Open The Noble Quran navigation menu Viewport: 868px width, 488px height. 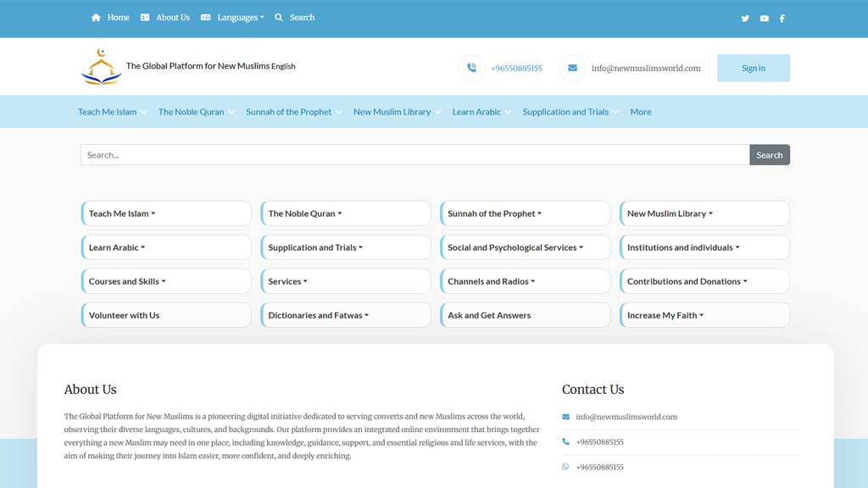click(196, 112)
